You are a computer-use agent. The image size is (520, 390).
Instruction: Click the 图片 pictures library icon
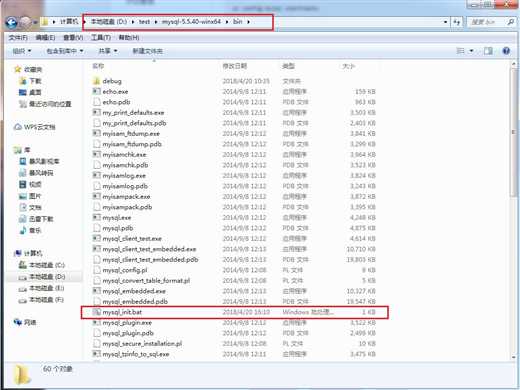[23, 196]
